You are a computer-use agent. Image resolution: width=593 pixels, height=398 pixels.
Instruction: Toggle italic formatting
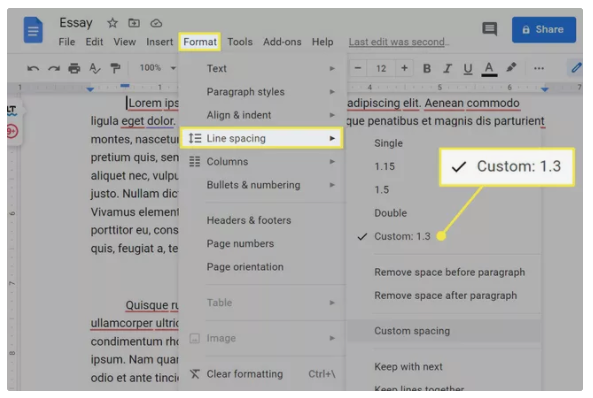[x=447, y=68]
